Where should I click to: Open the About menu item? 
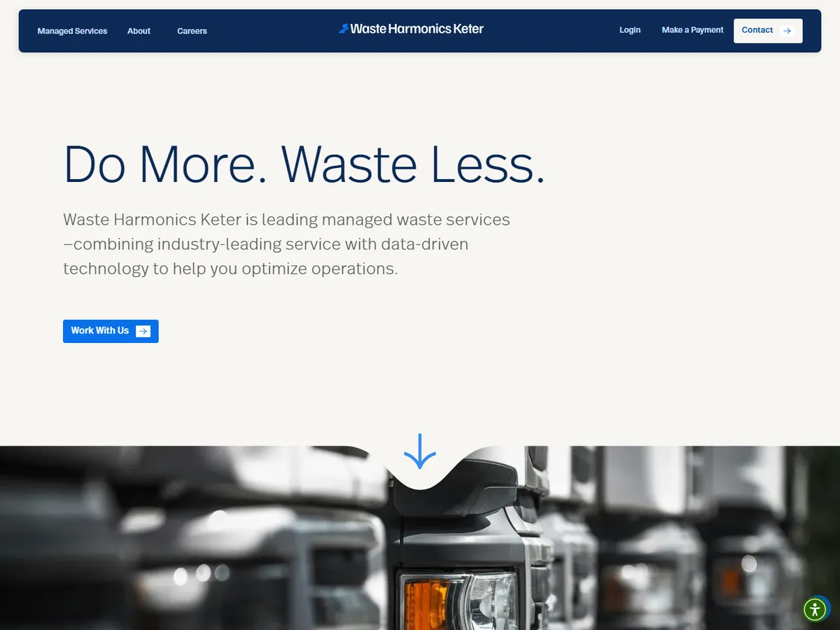click(139, 31)
